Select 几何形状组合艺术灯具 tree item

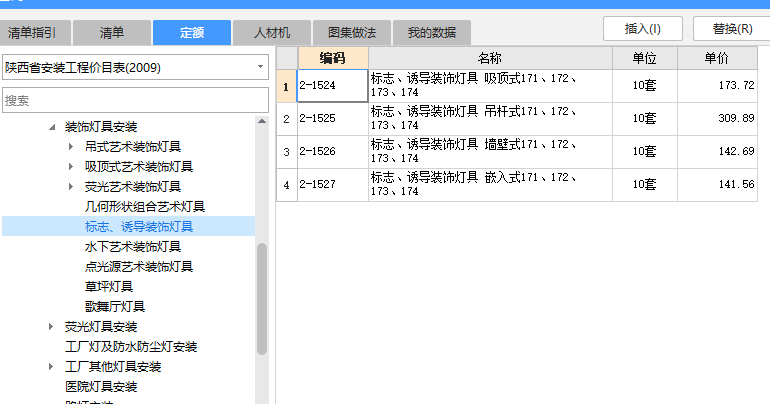(x=145, y=207)
